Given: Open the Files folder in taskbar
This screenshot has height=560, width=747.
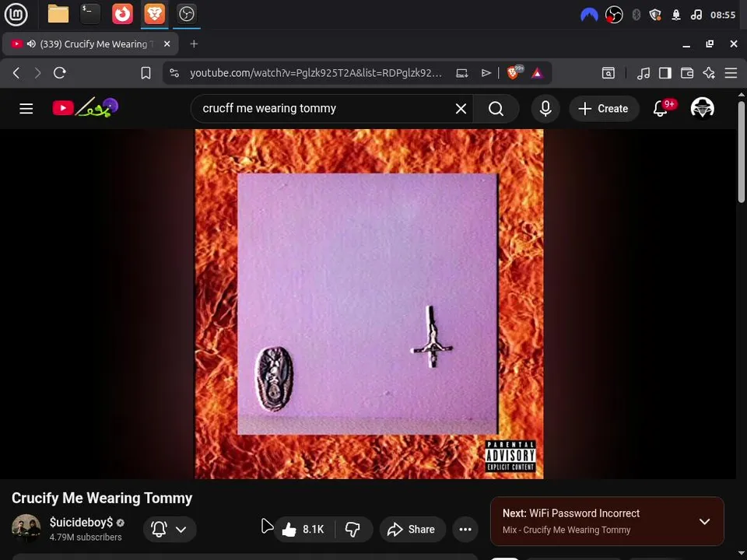Looking at the screenshot, I should click(x=58, y=14).
